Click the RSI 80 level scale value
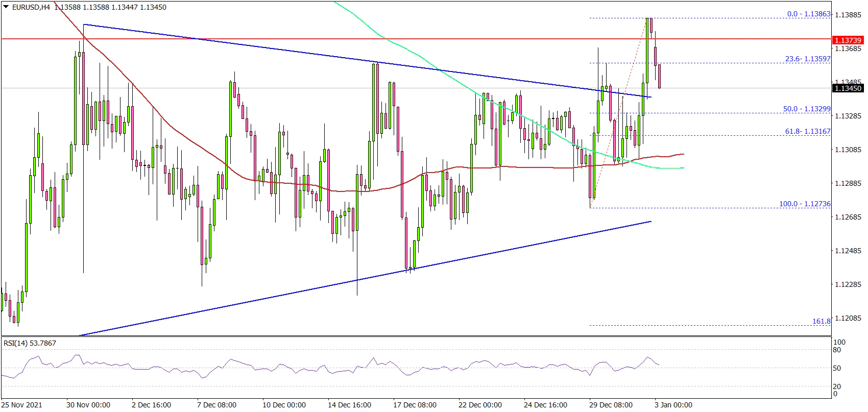The image size is (868, 412). coord(837,350)
